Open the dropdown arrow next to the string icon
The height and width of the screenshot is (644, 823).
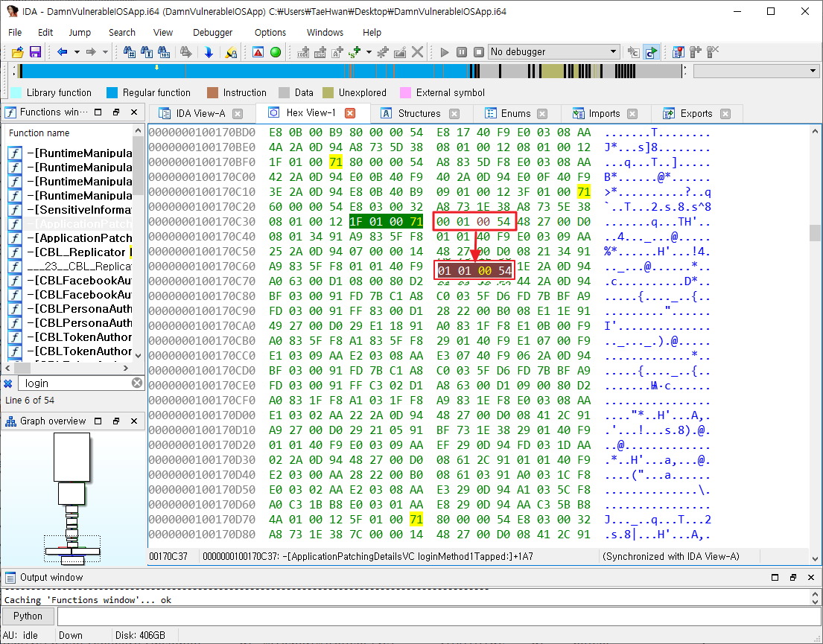click(369, 52)
